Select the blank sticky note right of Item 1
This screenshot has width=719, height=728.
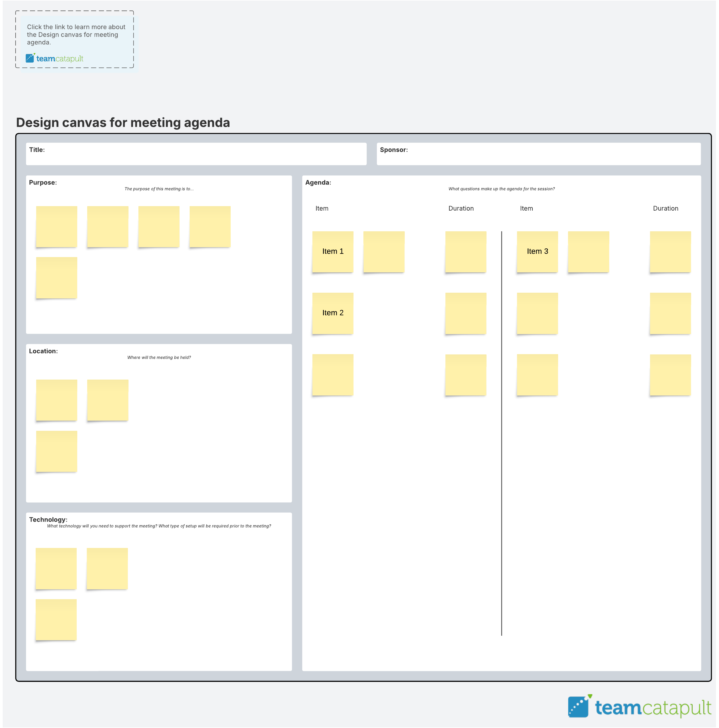pyautogui.click(x=384, y=251)
